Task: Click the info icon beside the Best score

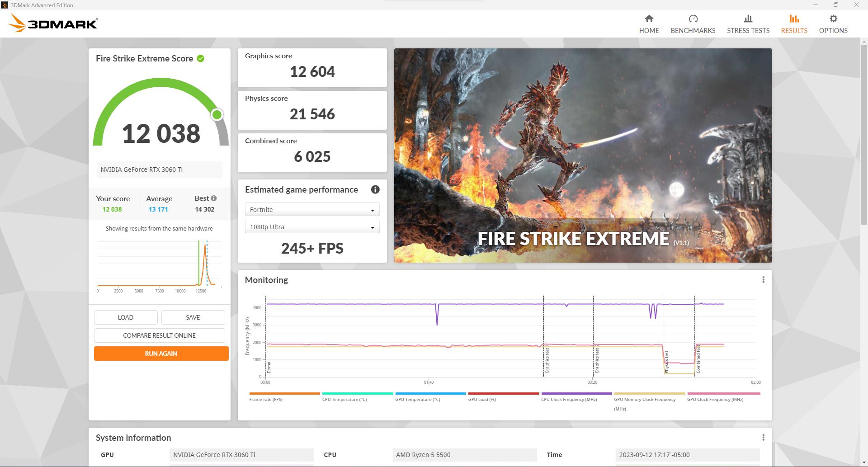Action: (x=213, y=198)
